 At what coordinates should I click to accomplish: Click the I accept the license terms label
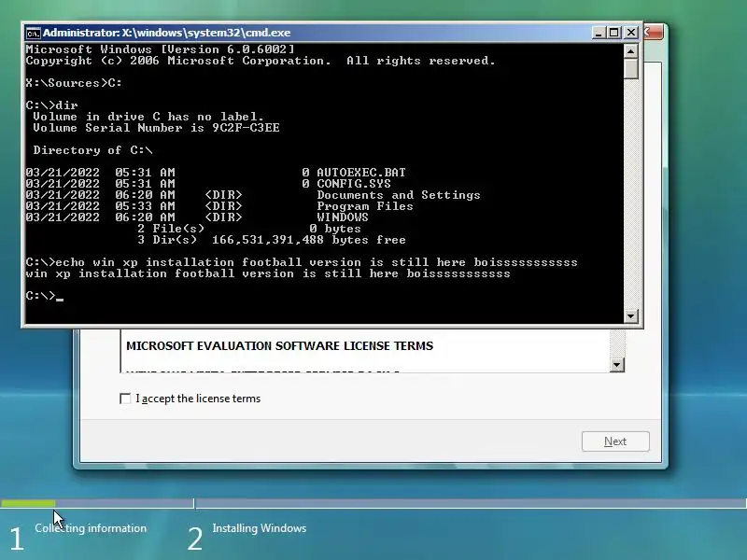(198, 399)
